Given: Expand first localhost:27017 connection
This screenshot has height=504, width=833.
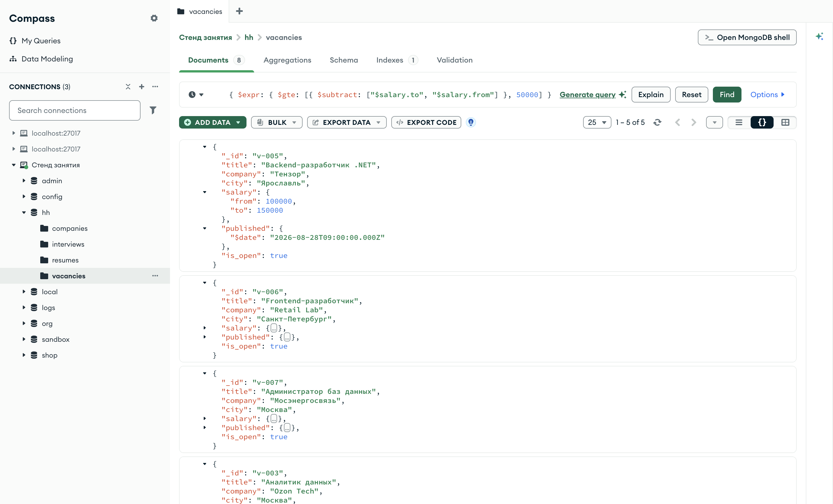Looking at the screenshot, I should 14,133.
